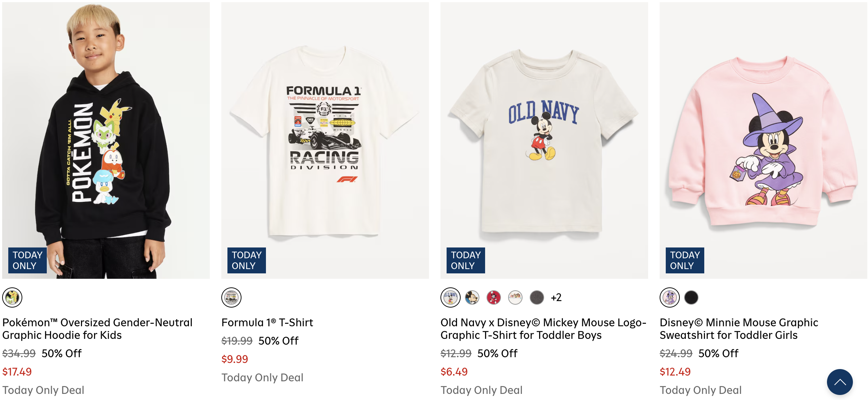Viewport: 868px width, 400px height.
Task: Pick the red Mickey graphic swatch
Action: pos(494,297)
